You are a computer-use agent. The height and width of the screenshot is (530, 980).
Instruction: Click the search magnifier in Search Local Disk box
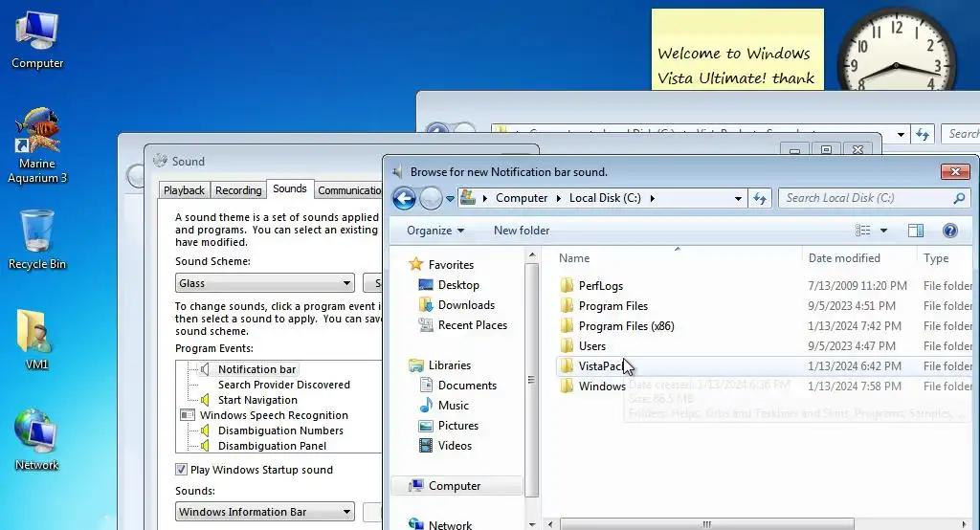tap(959, 198)
